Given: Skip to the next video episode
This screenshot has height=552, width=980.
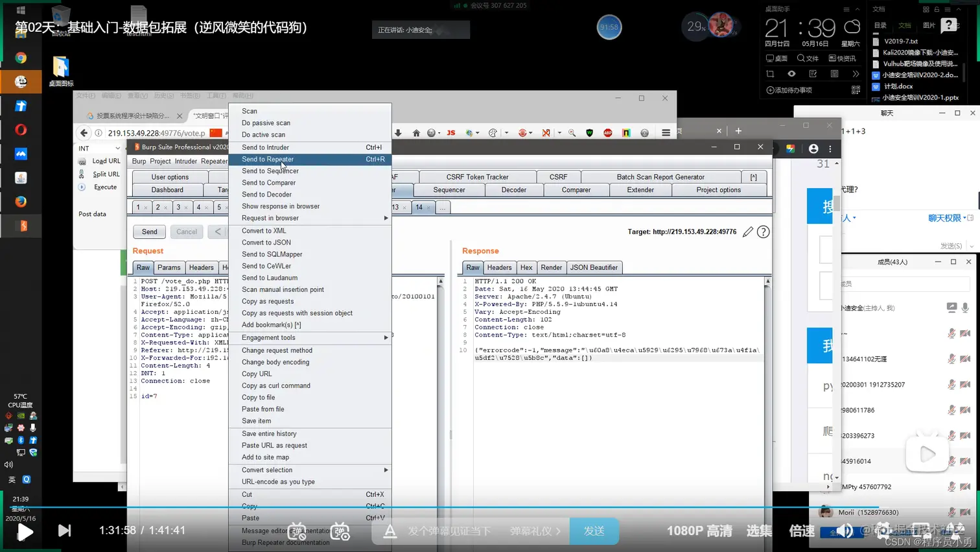Looking at the screenshot, I should [64, 531].
